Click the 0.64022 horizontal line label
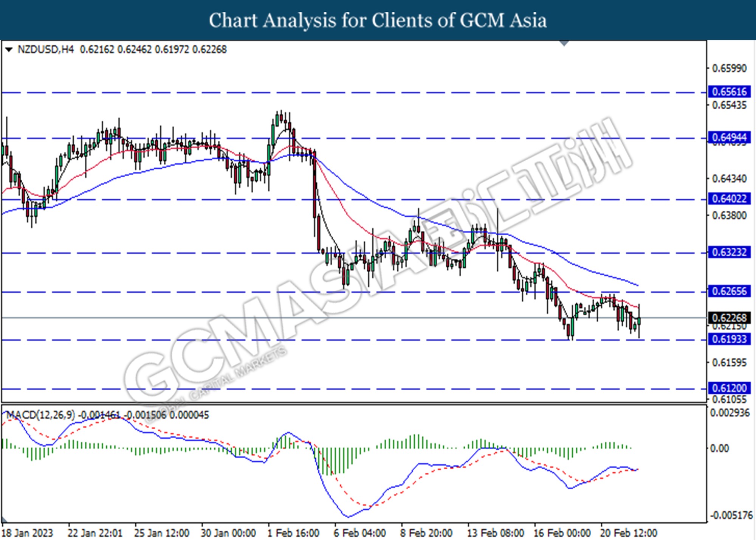Image resolution: width=756 pixels, height=540 pixels. [x=729, y=199]
